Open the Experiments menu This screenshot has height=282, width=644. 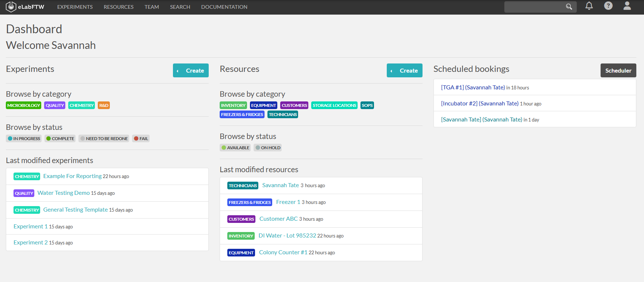pos(75,7)
